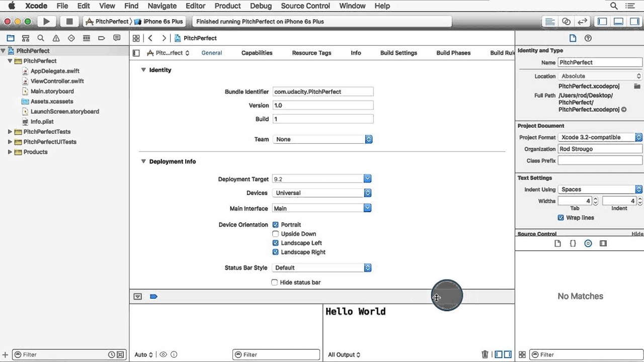Collapse the Identity section
644x362 pixels.
point(143,70)
